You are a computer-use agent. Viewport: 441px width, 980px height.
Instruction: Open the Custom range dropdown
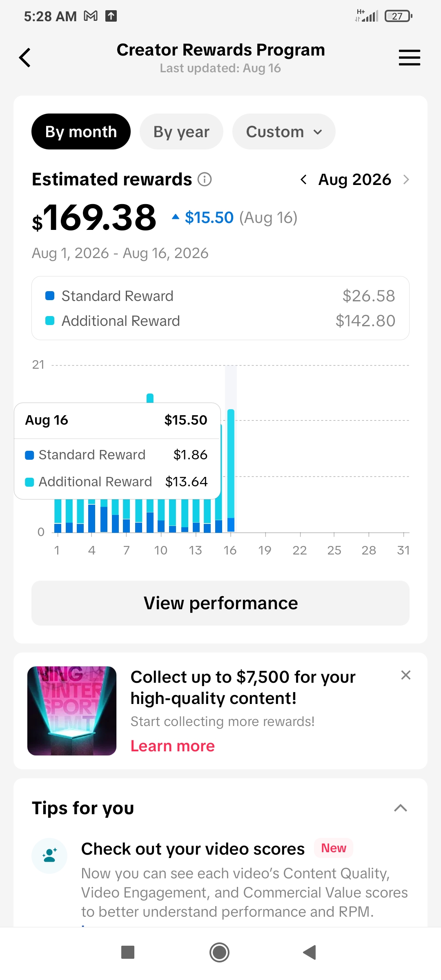284,131
